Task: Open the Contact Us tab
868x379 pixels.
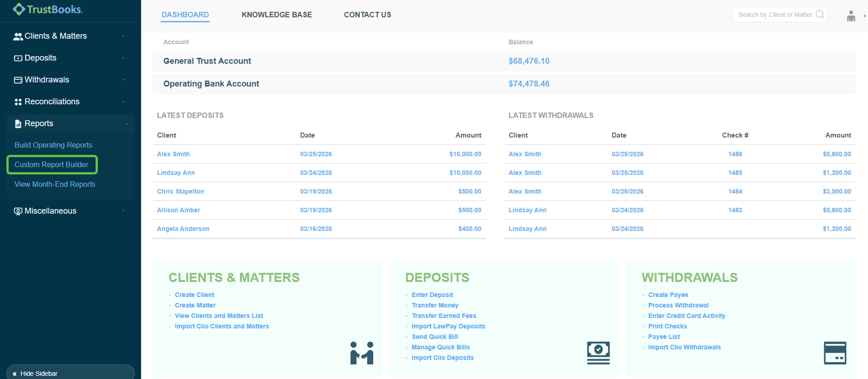Action: (367, 15)
